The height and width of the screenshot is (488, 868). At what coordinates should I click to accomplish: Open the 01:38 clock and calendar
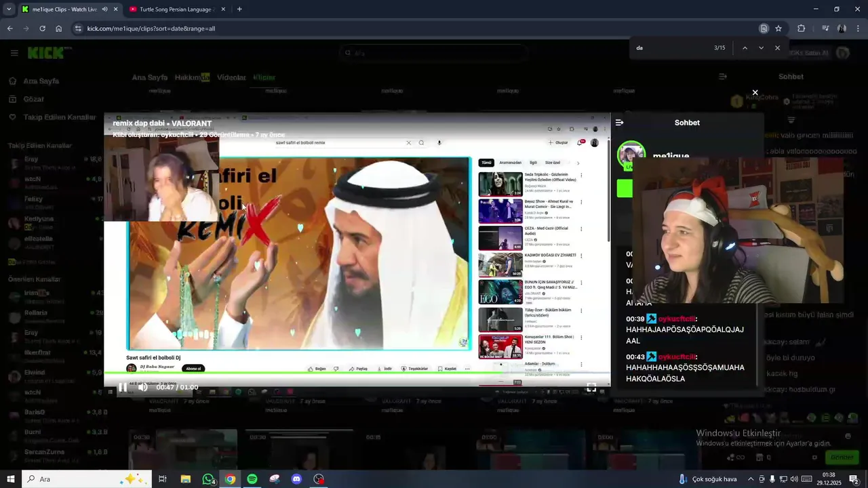(x=829, y=479)
